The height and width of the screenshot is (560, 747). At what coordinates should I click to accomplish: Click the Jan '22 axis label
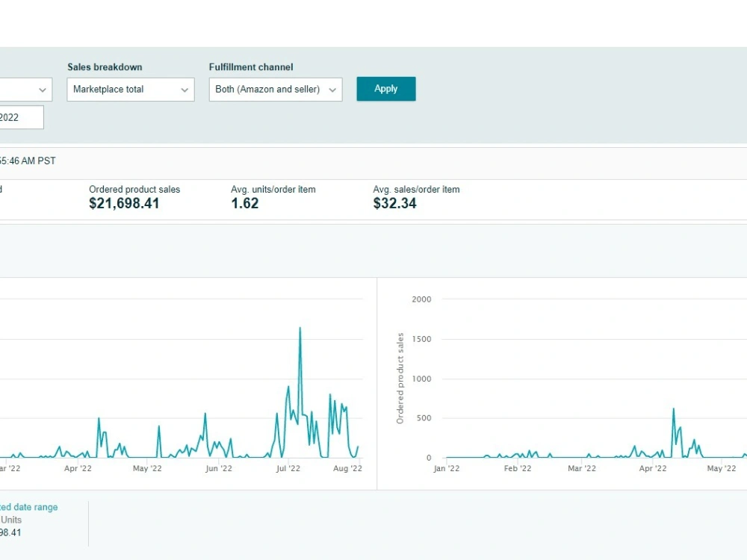point(447,468)
